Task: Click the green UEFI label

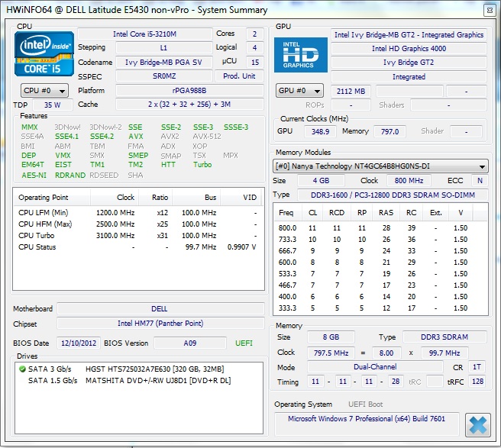Action: tap(244, 343)
